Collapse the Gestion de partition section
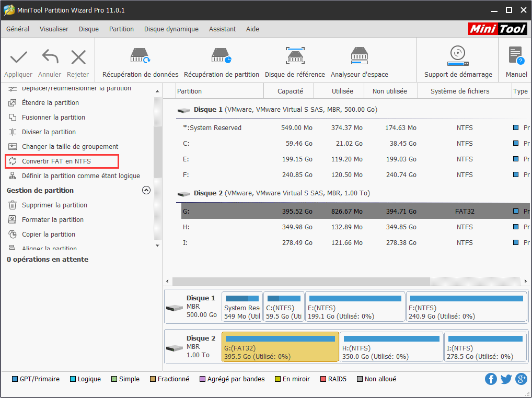Image resolution: width=532 pixels, height=398 pixels. 146,190
